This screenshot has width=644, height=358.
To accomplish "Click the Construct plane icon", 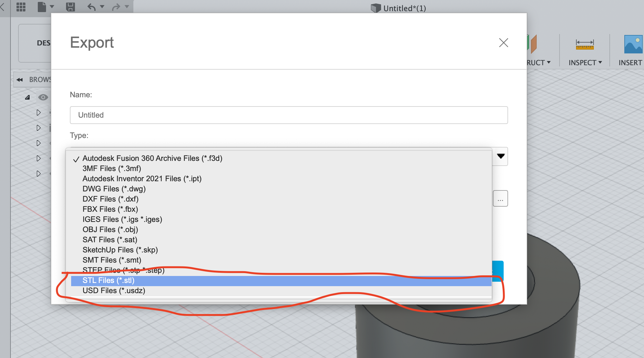I will (532, 44).
